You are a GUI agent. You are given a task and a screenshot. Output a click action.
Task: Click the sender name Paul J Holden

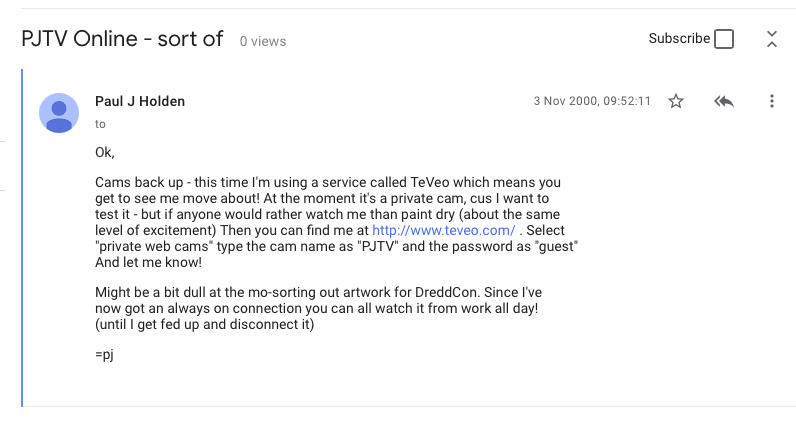[140, 102]
